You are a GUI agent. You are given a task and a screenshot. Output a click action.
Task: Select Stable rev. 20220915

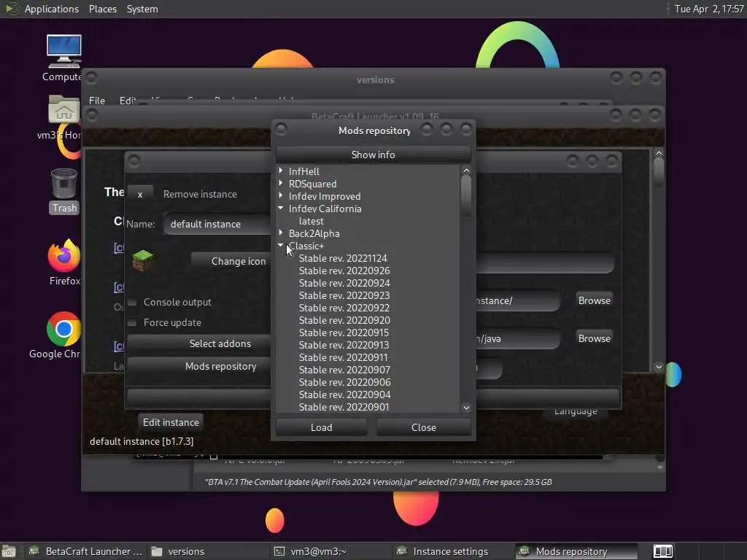click(344, 332)
